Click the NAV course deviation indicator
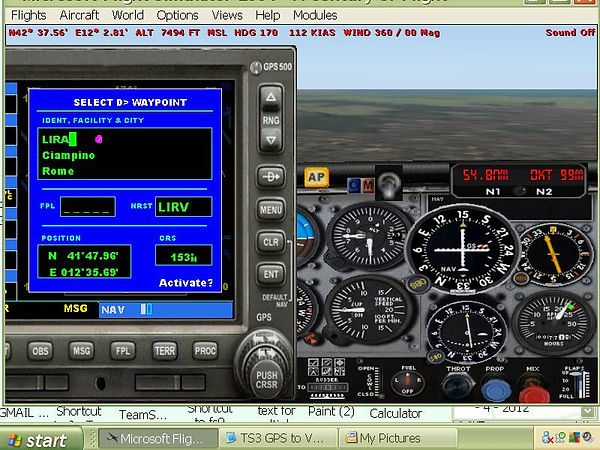This screenshot has height=450, width=600. [463, 250]
